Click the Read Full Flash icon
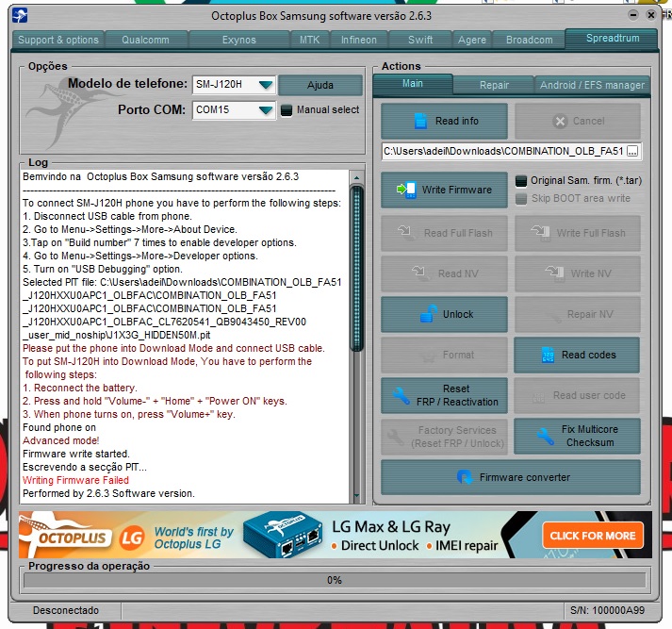Screen dimensions: 672x629 tap(406, 232)
